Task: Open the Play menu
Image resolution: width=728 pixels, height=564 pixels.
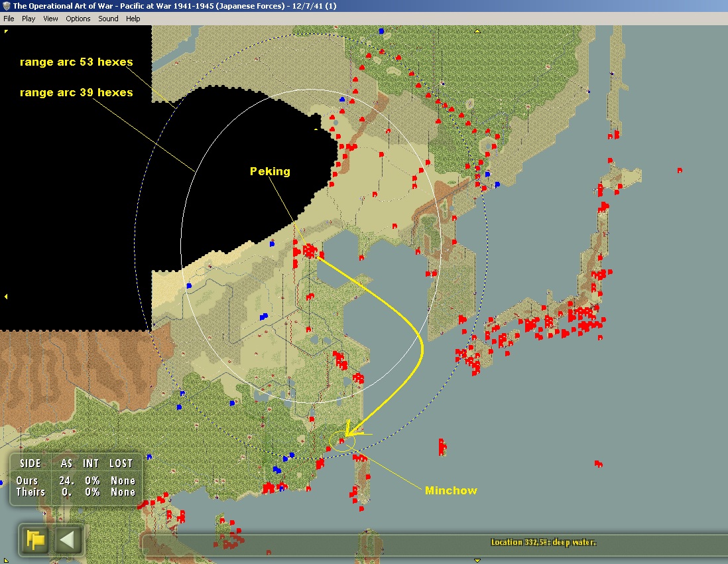Action: [29, 19]
